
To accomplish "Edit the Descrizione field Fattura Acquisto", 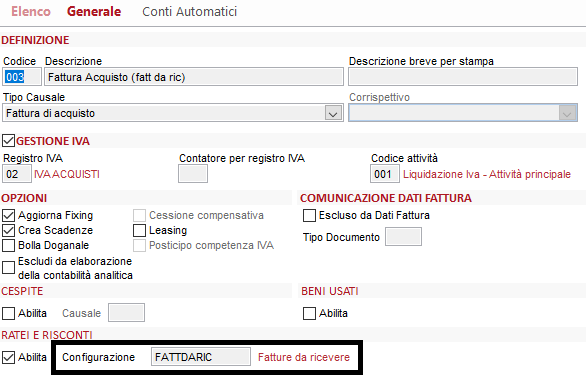I will click(194, 77).
